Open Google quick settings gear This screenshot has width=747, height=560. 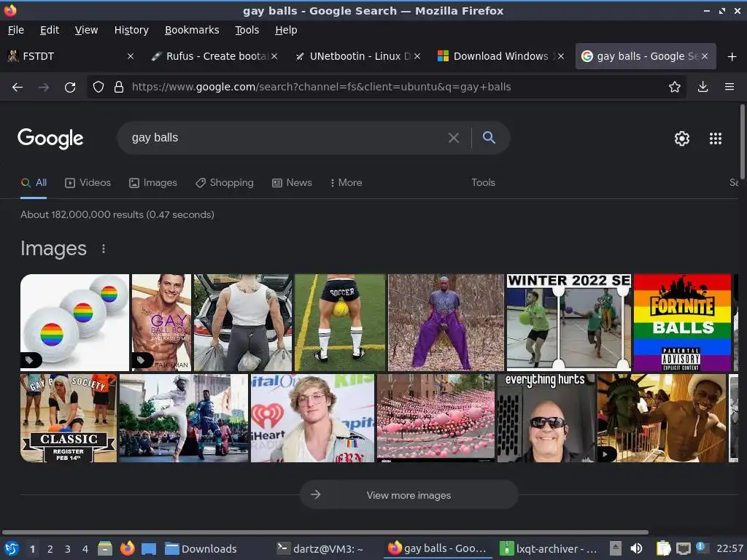click(x=682, y=139)
